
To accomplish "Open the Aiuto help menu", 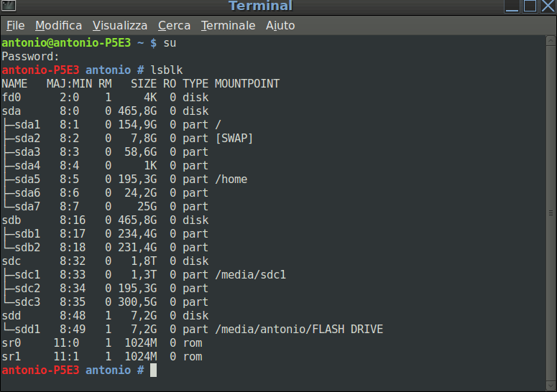I will coord(280,25).
